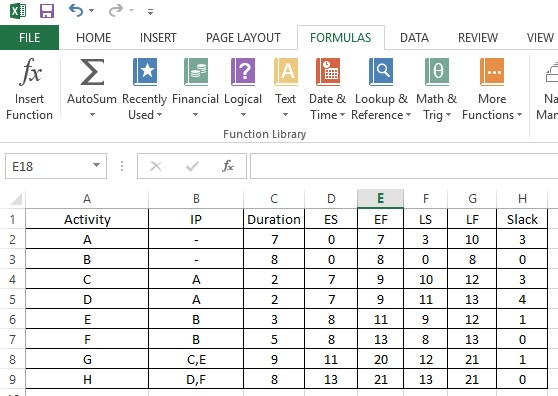Open the Insert Function dialog from the ribbon

point(30,89)
